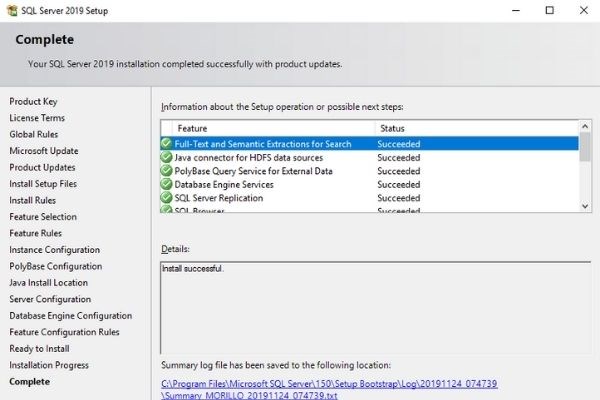Click the feature list scrollbar thumb
The height and width of the screenshot is (400, 600).
point(585,147)
